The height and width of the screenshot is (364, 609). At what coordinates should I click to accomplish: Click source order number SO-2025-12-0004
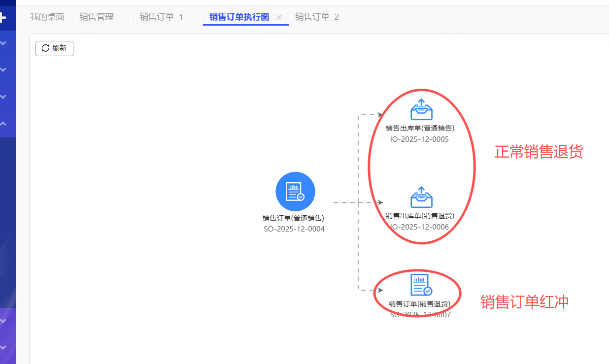point(294,229)
